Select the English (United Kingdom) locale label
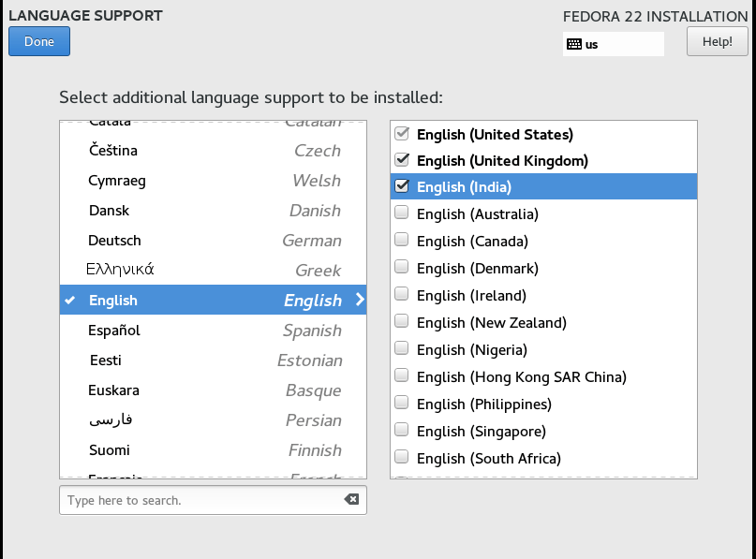756x559 pixels. 502,160
